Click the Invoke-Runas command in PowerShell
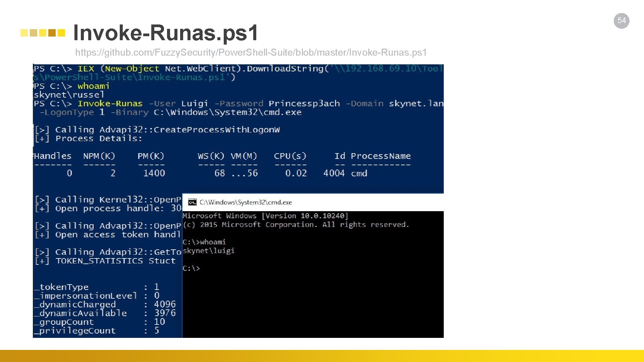This screenshot has height=362, width=644. click(110, 104)
